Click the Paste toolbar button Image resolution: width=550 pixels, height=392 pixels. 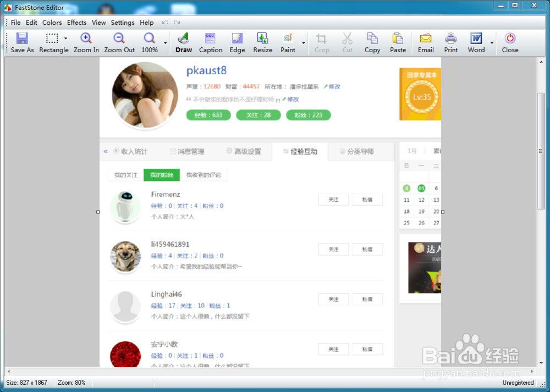click(x=398, y=43)
